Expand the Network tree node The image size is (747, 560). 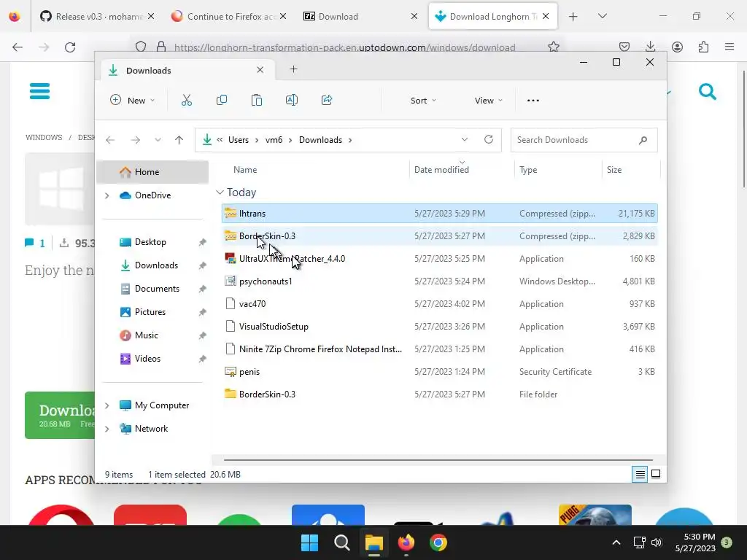pyautogui.click(x=107, y=429)
